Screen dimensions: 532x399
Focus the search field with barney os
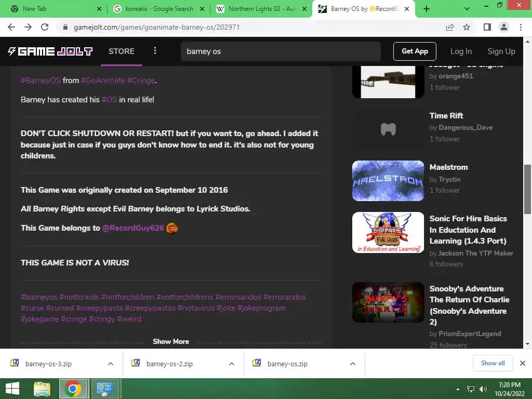[x=281, y=51]
